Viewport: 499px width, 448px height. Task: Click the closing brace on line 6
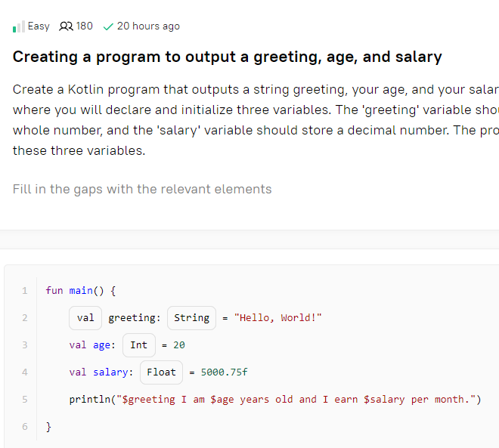(x=48, y=427)
